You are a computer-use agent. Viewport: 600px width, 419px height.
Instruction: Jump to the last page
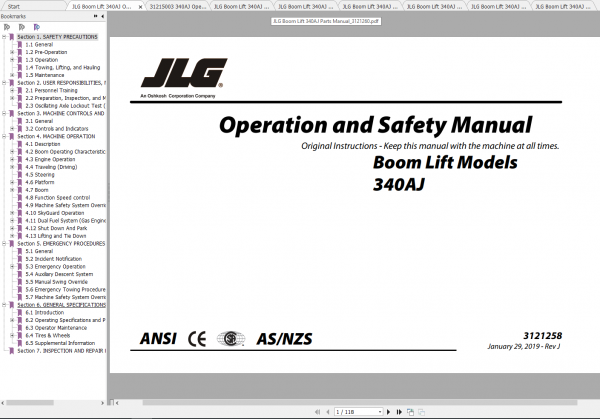[x=399, y=412]
